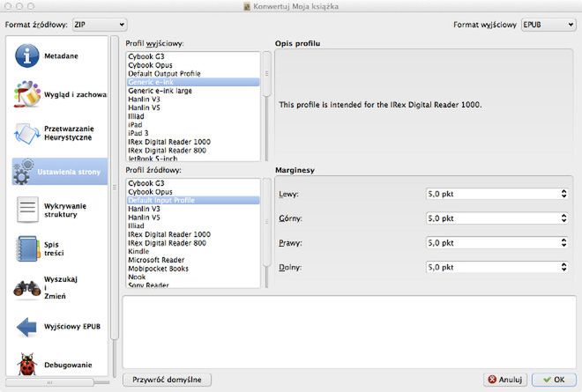Open the Wyjściowy EPUB arrow icon

point(26,327)
